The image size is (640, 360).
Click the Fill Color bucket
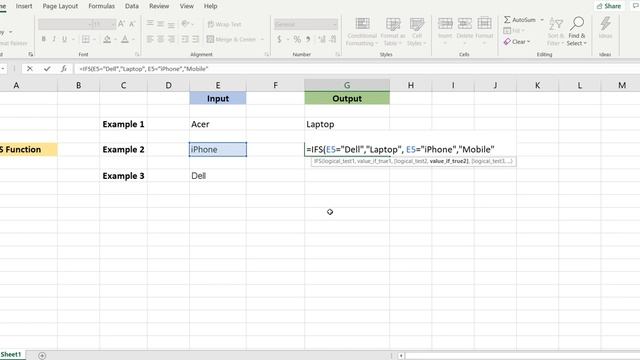[107, 39]
